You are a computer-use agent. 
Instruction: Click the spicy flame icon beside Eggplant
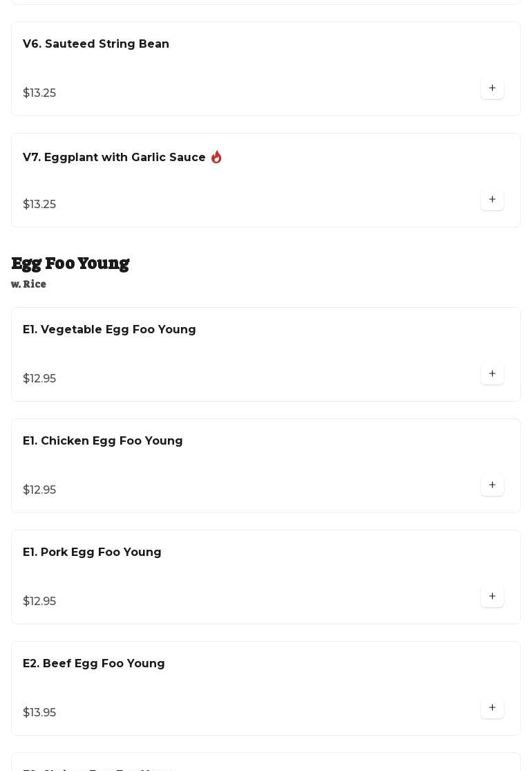216,158
